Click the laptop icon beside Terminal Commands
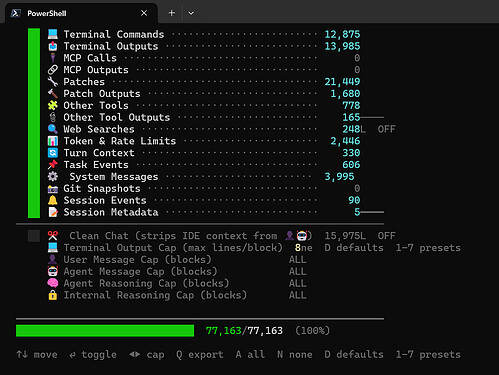Image resolution: width=499 pixels, height=375 pixels. pos(53,34)
